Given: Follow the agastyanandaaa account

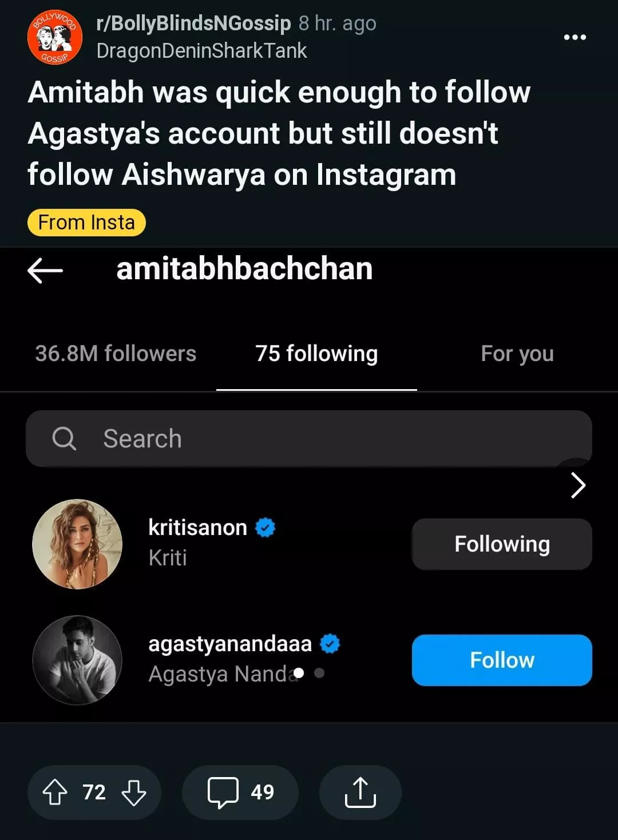Looking at the screenshot, I should [502, 660].
